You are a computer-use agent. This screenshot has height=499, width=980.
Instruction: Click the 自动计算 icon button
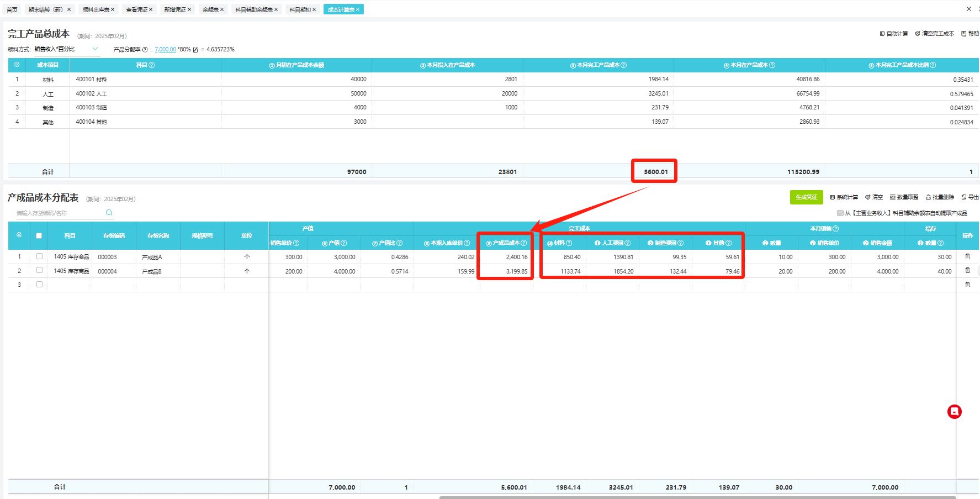(882, 34)
